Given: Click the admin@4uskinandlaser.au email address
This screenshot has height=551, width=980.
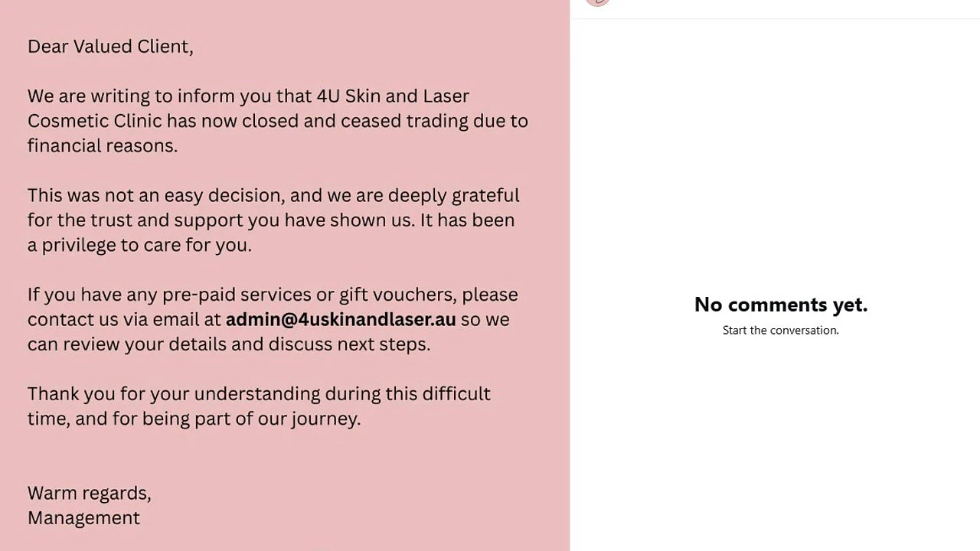Looking at the screenshot, I should point(341,319).
